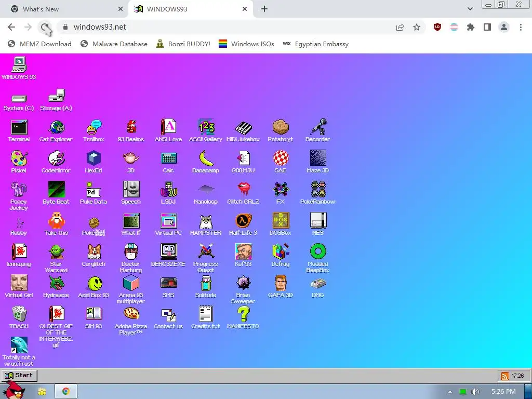Viewport: 532px width, 399px height.
Task: Open the Storage (A:) drive icon
Action: pos(56,100)
